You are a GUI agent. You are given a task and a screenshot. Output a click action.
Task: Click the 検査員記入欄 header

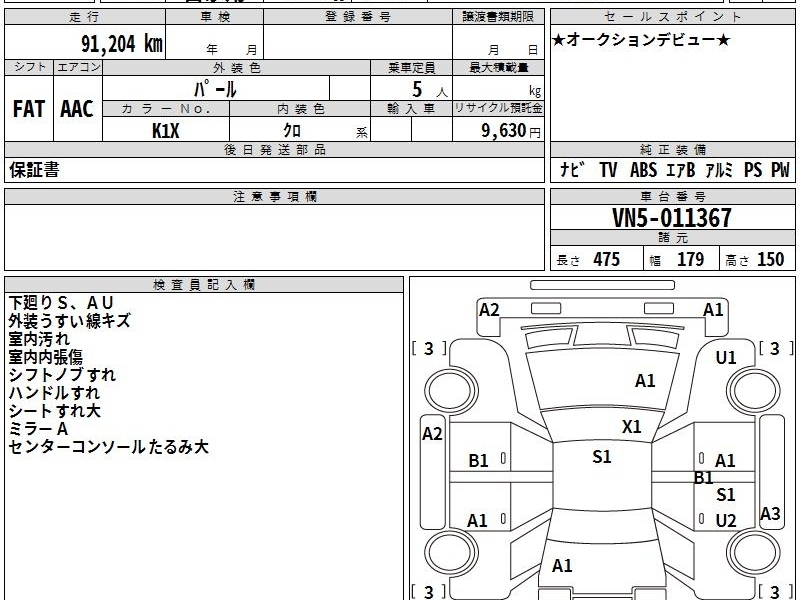pos(204,285)
